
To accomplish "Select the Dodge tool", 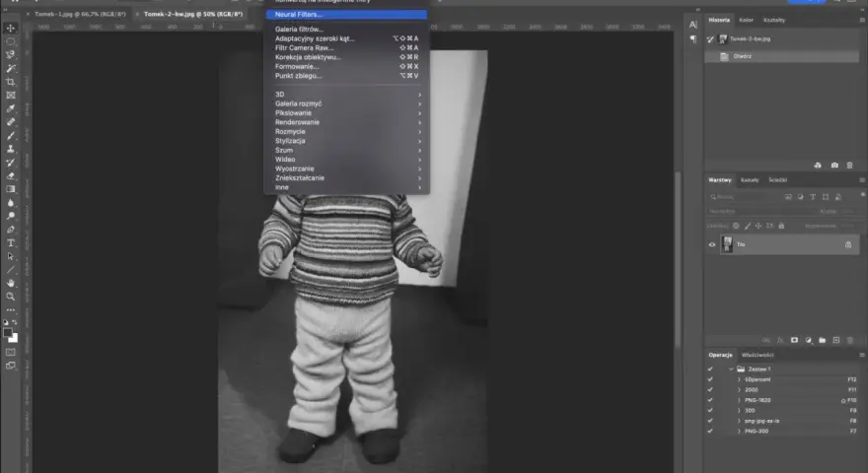I will pyautogui.click(x=11, y=216).
